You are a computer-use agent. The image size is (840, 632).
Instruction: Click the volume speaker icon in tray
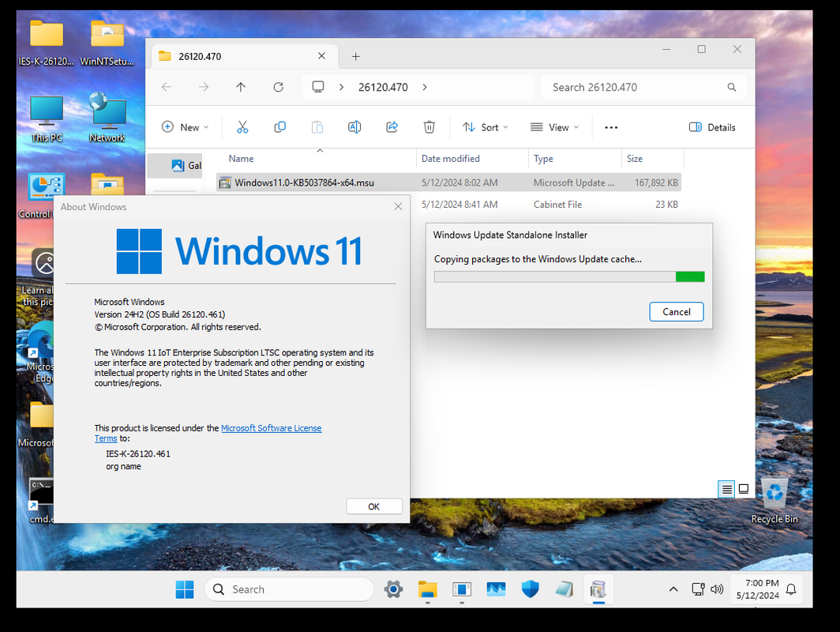click(x=717, y=589)
